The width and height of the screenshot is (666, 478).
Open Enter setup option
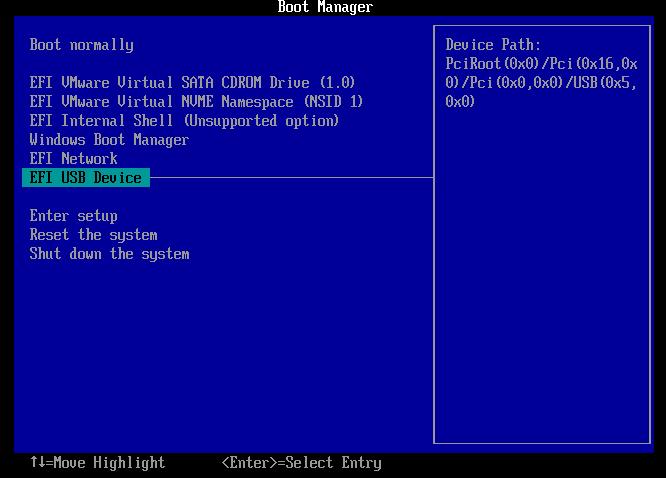pos(73,216)
